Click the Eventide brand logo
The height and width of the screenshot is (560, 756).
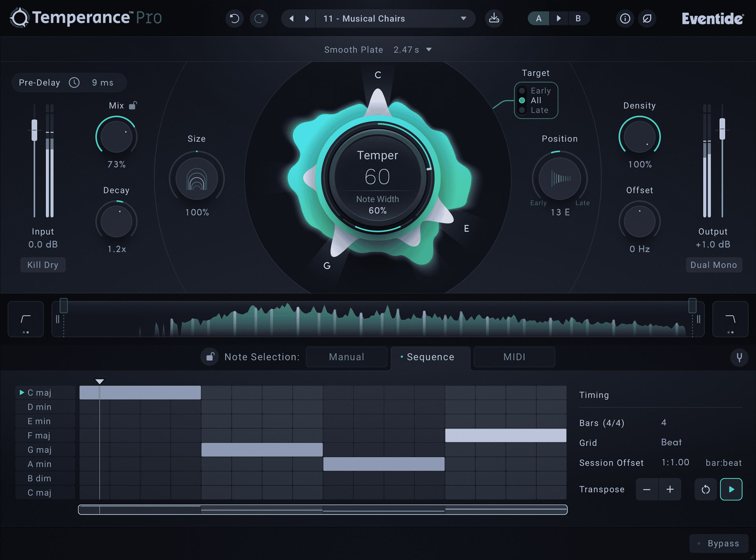pos(713,19)
